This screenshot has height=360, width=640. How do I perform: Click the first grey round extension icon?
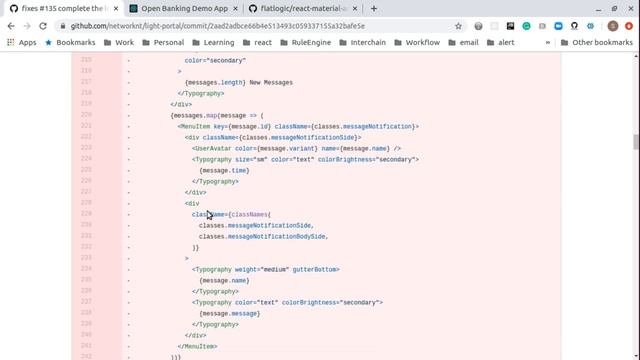pos(478,26)
